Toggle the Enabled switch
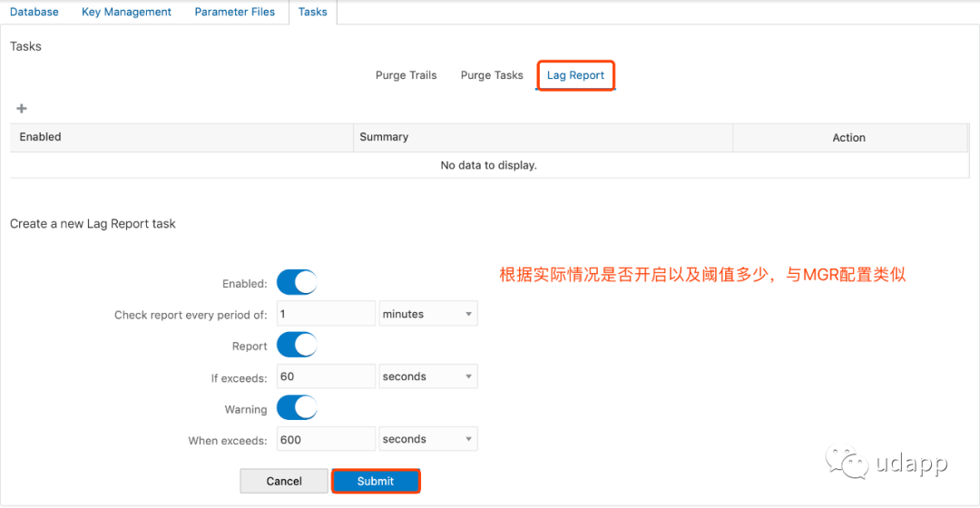Image resolution: width=980 pixels, height=508 pixels. [x=296, y=282]
